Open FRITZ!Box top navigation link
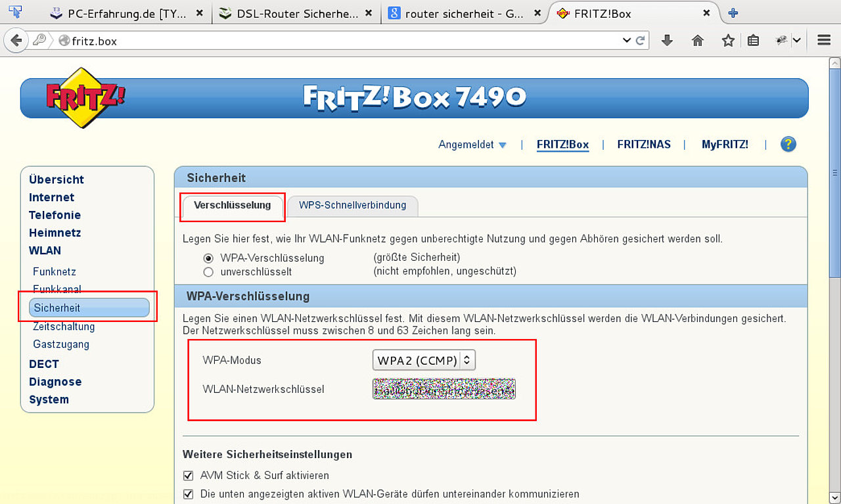 (x=562, y=145)
